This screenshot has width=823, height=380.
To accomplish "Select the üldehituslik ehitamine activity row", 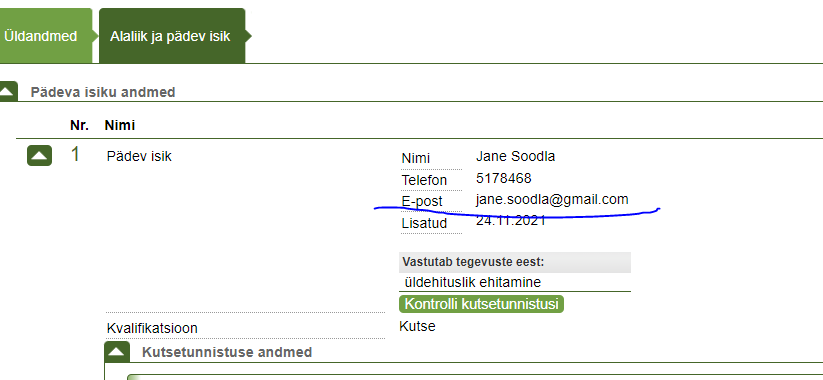I will coord(515,282).
